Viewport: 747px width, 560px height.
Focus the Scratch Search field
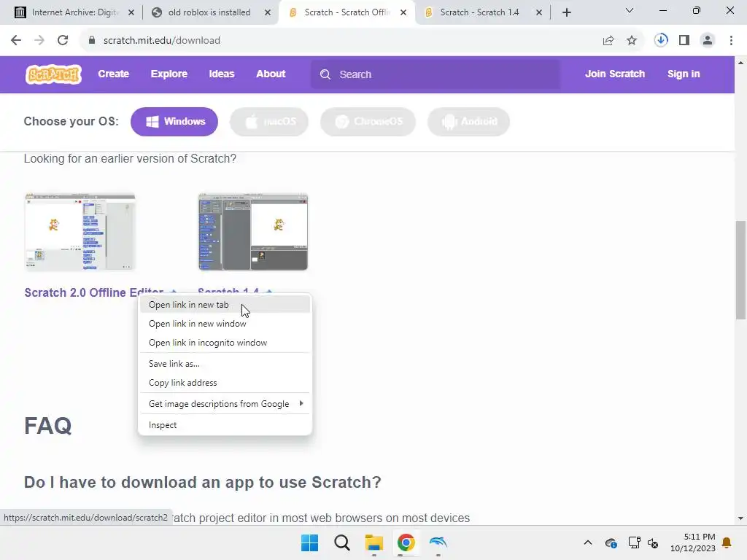(436, 74)
